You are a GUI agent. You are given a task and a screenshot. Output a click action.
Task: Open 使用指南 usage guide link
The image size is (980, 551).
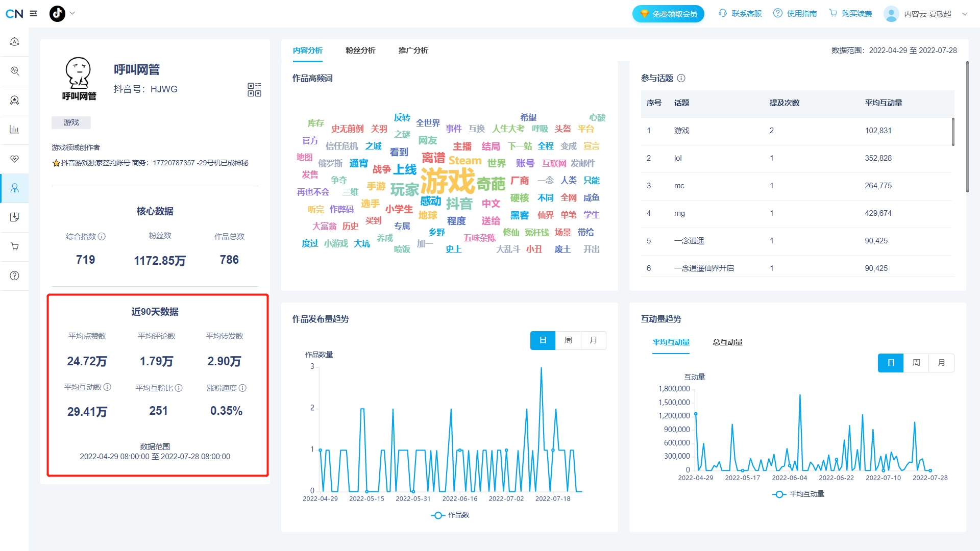[x=795, y=14]
